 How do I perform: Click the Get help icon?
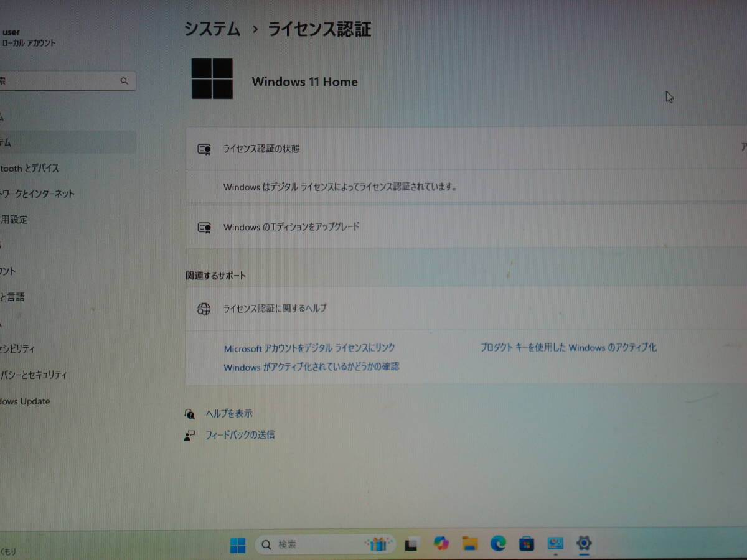[190, 414]
